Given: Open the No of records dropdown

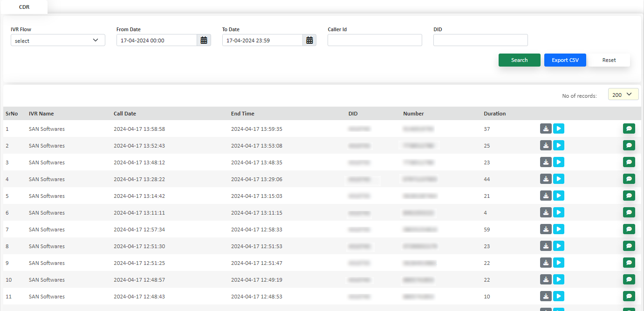Looking at the screenshot, I should (623, 95).
